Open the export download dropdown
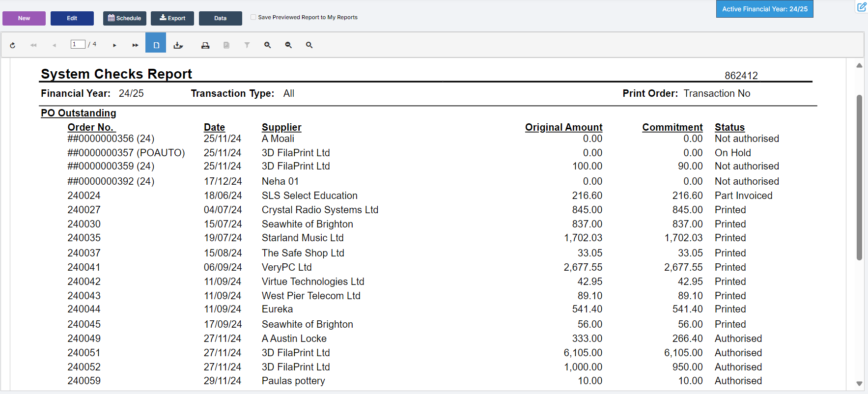Screen dimensions: 868x394 pos(178,45)
